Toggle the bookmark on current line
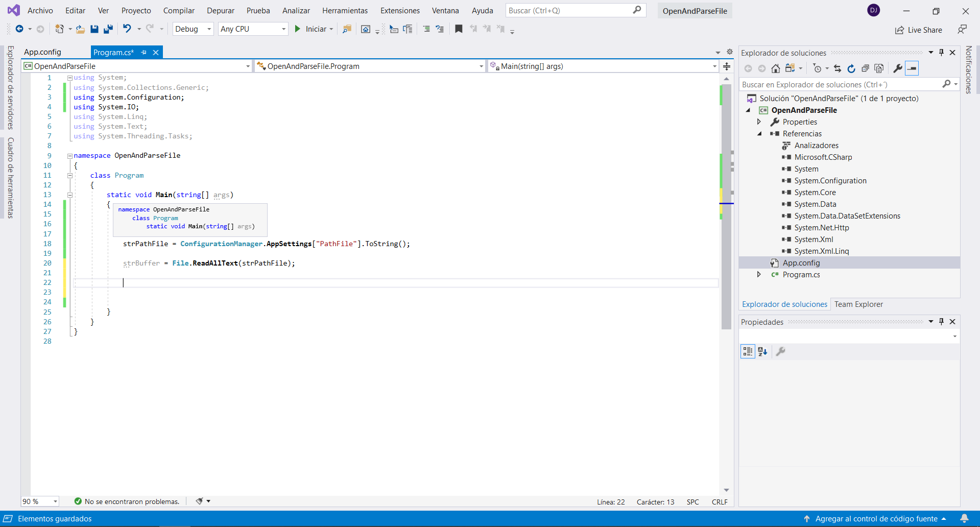This screenshot has width=980, height=527. (x=459, y=29)
